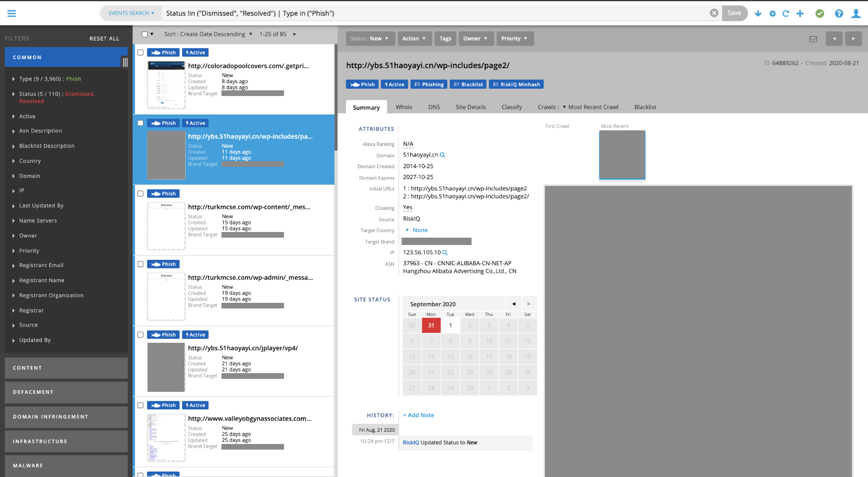Open the Sort: Create Date Descending dropdown
Screen dimensions: 868x477
(x=208, y=34)
